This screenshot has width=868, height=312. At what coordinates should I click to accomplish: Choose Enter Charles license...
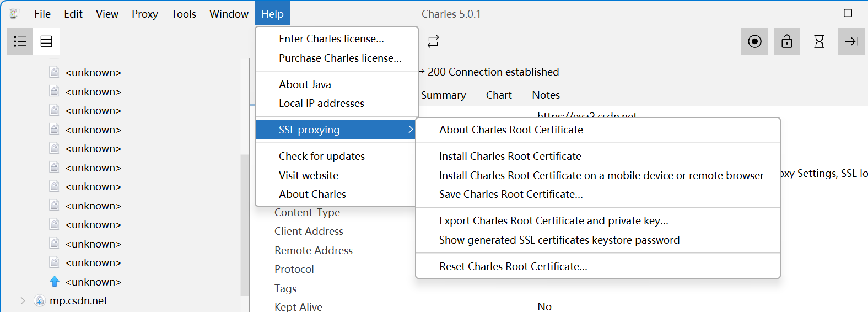coord(336,39)
